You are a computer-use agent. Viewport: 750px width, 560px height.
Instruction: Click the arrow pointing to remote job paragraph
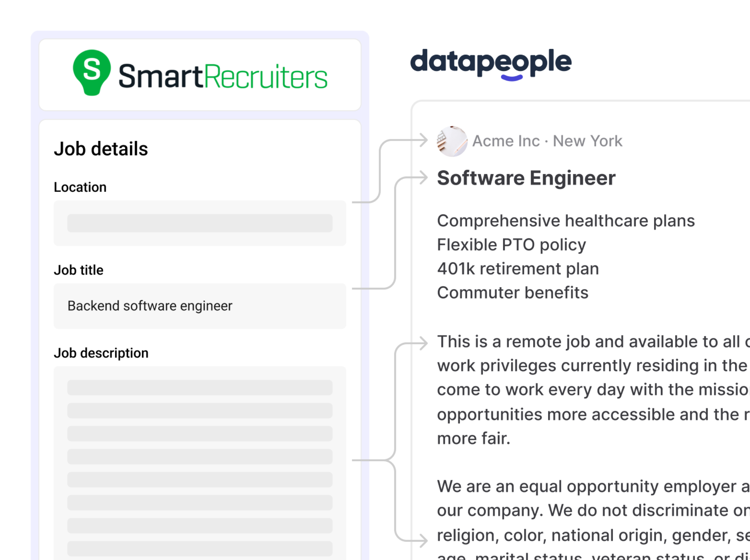pyautogui.click(x=422, y=343)
